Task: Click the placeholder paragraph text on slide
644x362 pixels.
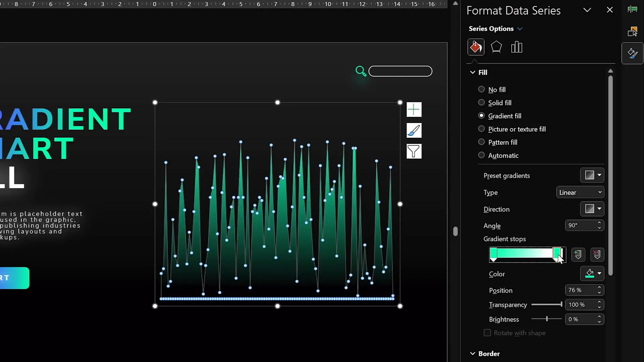Action: (41, 225)
